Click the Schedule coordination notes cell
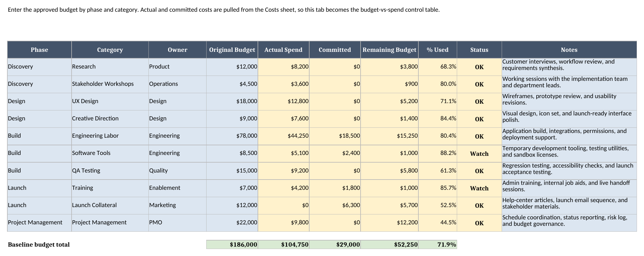644x256 pixels. point(569,223)
